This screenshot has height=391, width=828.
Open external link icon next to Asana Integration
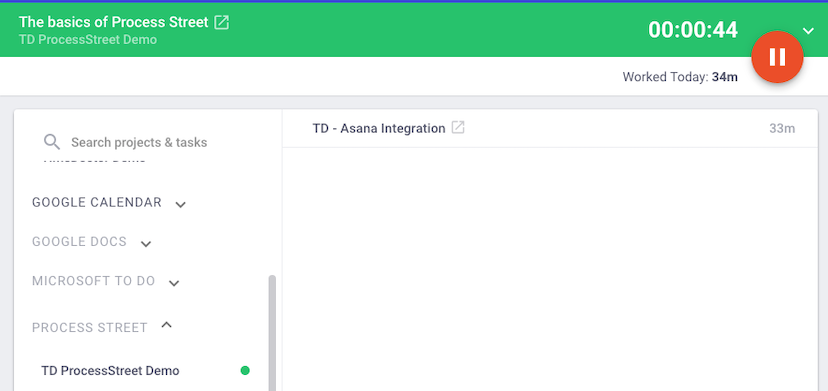pyautogui.click(x=458, y=127)
